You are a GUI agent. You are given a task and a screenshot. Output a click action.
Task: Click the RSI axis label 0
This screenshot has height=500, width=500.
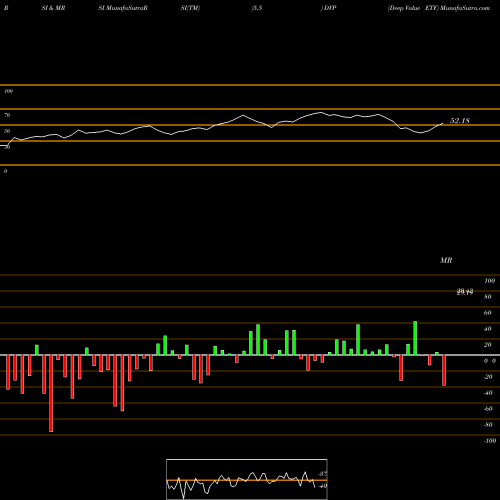5,171
